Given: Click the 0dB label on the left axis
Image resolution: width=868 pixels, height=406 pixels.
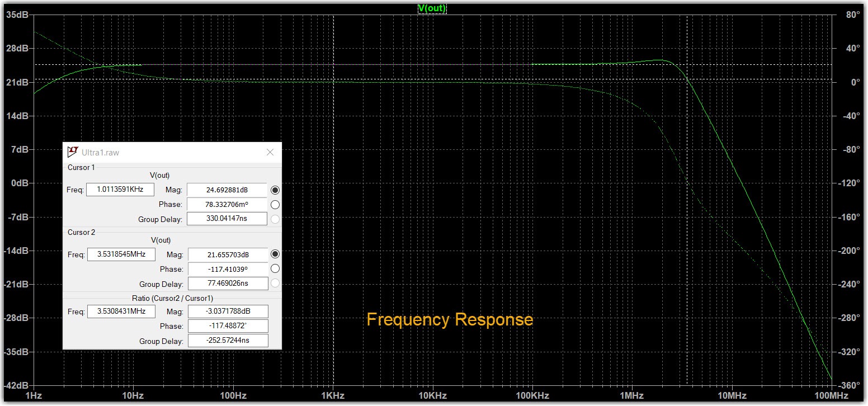Looking at the screenshot, I should 20,183.
